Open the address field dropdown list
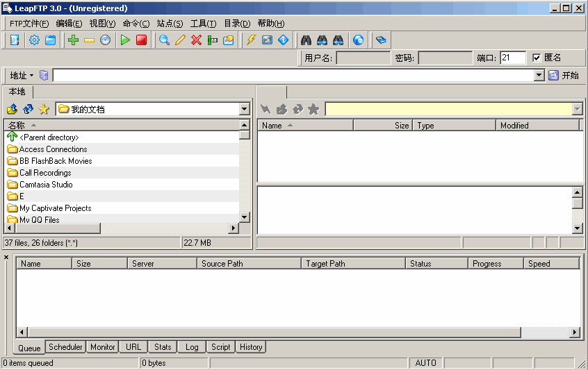The image size is (588, 370). (539, 75)
